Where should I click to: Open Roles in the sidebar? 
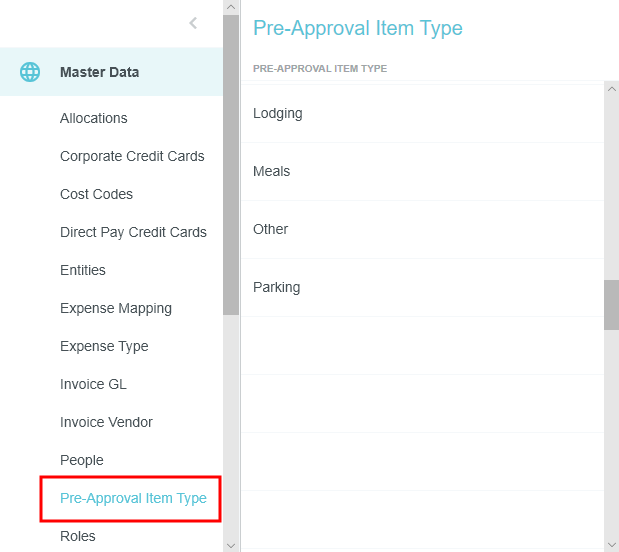click(x=78, y=536)
